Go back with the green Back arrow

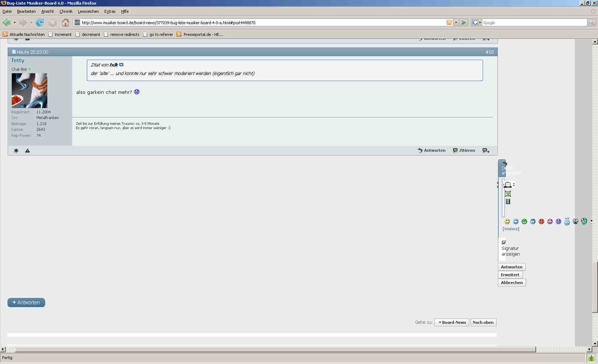[x=6, y=23]
